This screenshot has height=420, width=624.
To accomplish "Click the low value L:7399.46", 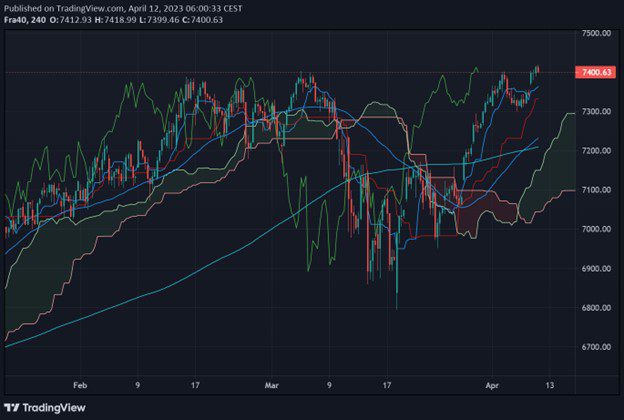I will tap(159, 20).
